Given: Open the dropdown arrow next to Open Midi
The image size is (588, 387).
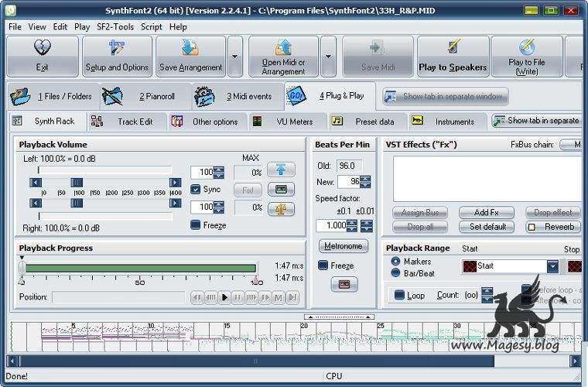Looking at the screenshot, I should (x=328, y=57).
